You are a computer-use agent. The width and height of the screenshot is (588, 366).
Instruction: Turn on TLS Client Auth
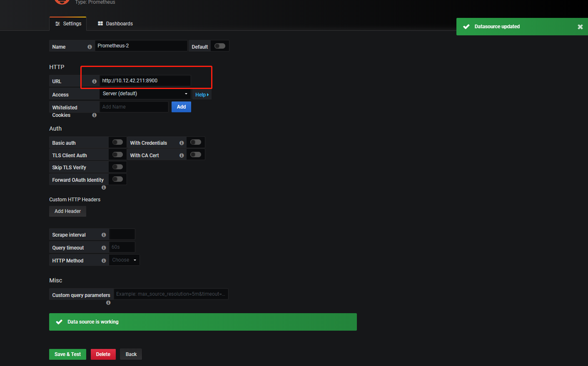pos(117,155)
